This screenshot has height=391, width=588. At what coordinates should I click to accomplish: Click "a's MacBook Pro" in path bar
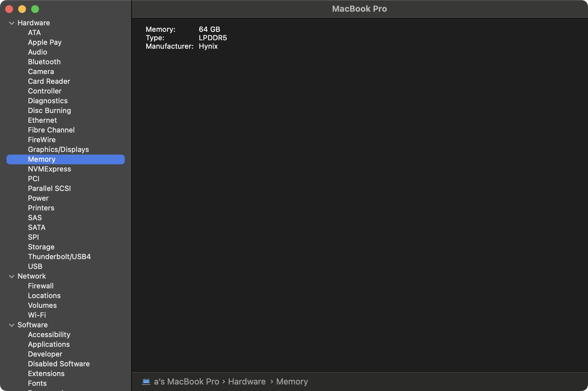tap(186, 382)
